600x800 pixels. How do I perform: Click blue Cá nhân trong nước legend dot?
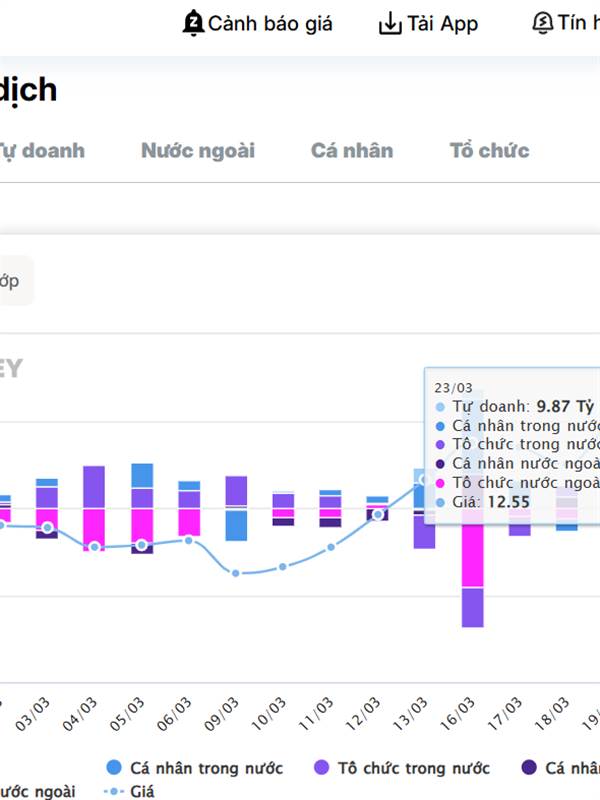(114, 767)
